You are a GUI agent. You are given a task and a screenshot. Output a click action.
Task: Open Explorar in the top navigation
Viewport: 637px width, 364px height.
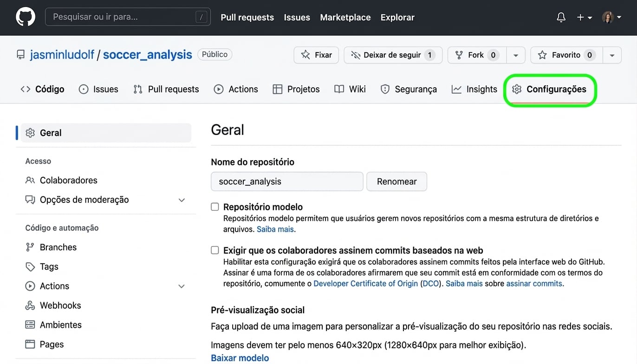pyautogui.click(x=397, y=17)
